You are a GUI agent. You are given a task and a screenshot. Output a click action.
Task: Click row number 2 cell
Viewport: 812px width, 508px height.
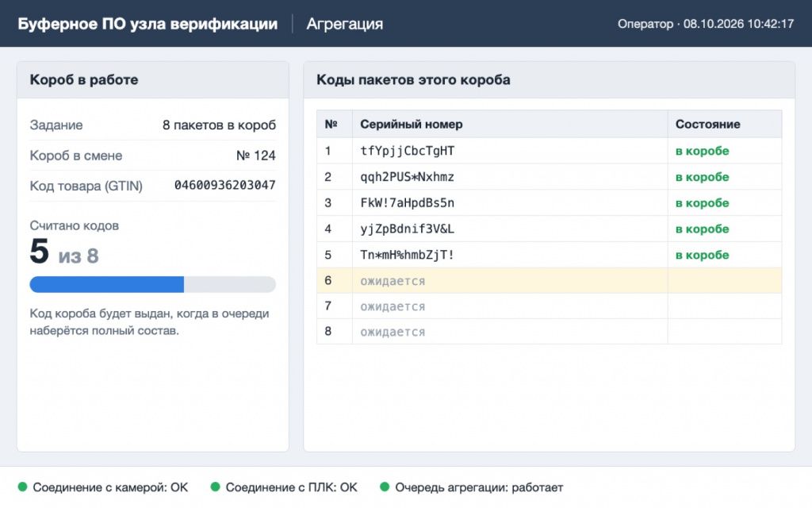coord(335,177)
